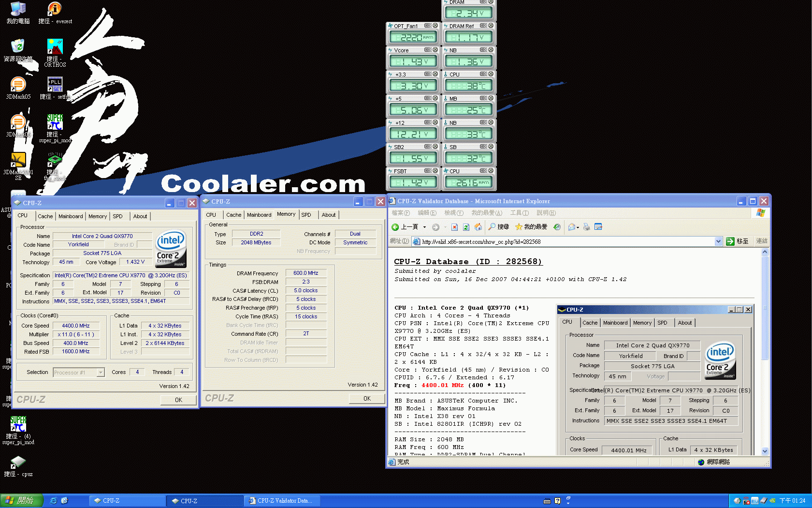The height and width of the screenshot is (508, 812).
Task: Open the Processor #1 selection dropdown
Action: click(101, 373)
